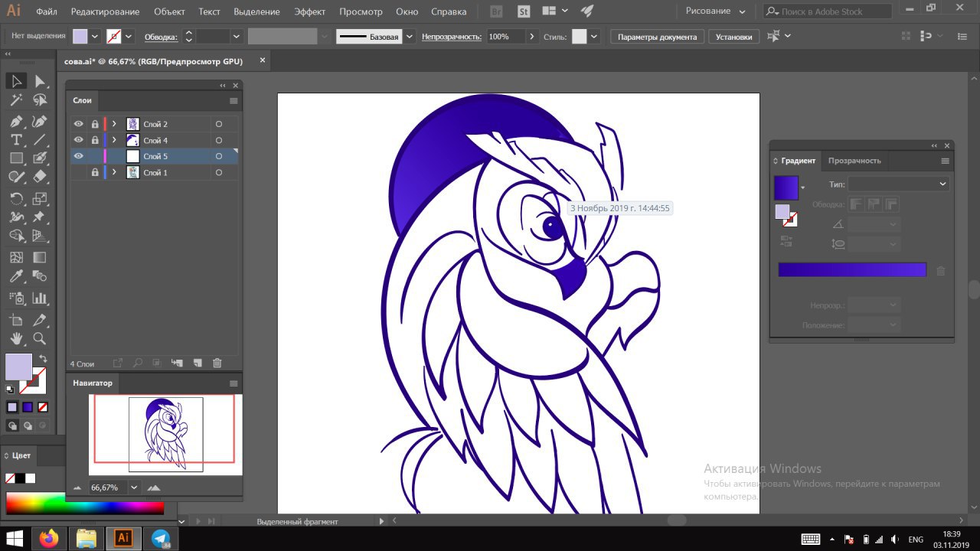
Task: Expand Слой 2 sublayers
Action: pyautogui.click(x=114, y=124)
